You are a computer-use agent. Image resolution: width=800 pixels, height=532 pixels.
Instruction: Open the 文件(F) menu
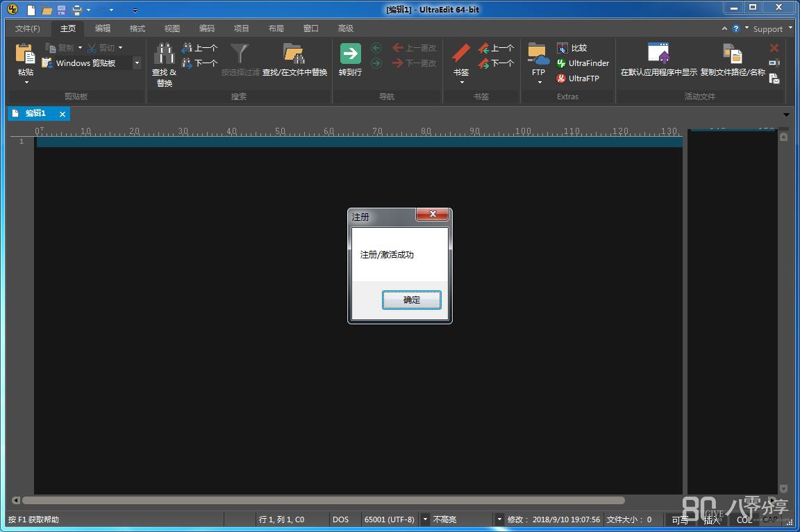(x=28, y=28)
